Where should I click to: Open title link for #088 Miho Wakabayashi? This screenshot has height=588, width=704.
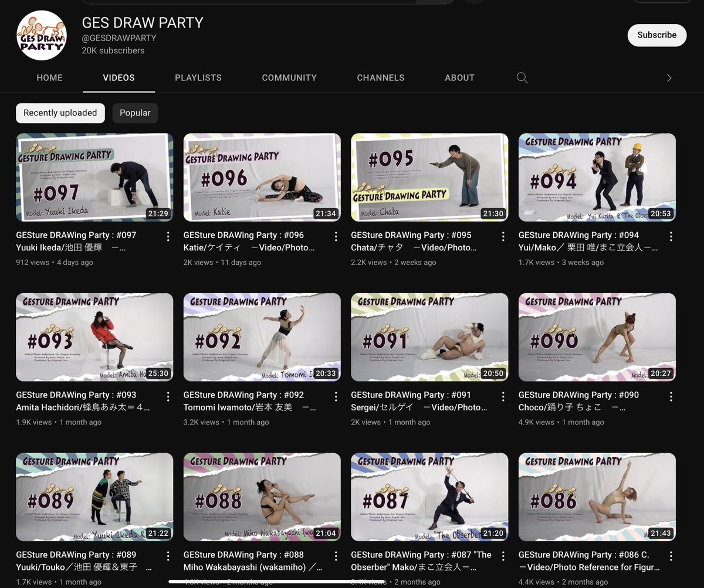click(253, 561)
